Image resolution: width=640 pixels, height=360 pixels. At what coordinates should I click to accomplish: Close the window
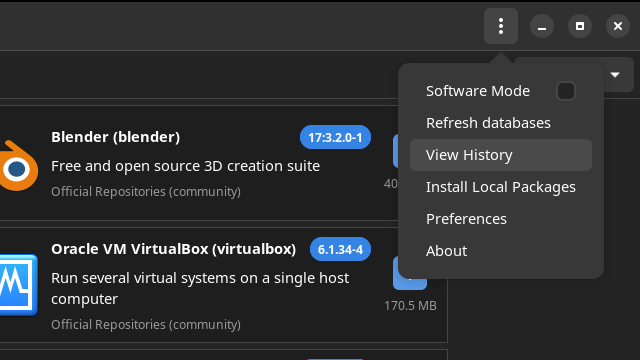tap(618, 26)
